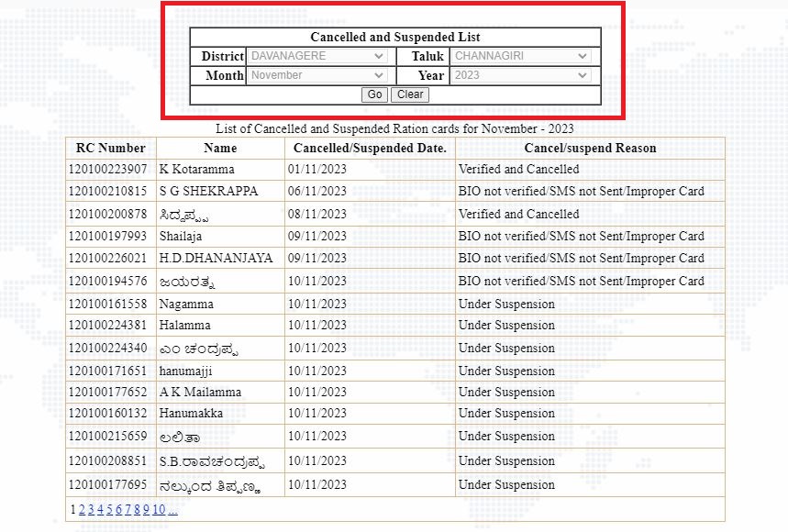Screen dimensions: 788x532
Task: Select RC number 120100223907
Action: point(107,170)
